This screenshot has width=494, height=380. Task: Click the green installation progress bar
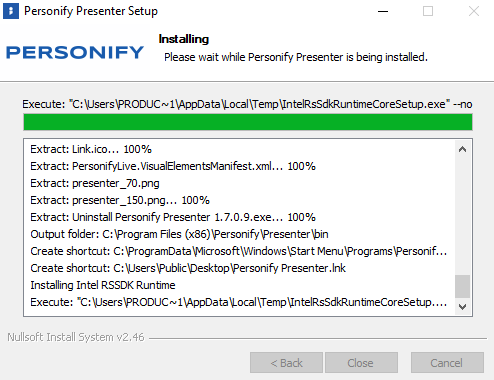[x=248, y=122]
